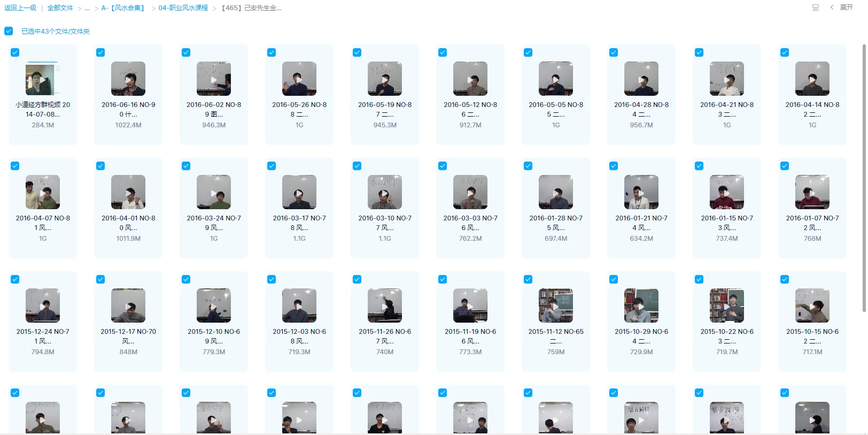The image size is (868, 435).
Task: Open the 2015-10-29 NO·64 video thumbnail
Action: [641, 306]
